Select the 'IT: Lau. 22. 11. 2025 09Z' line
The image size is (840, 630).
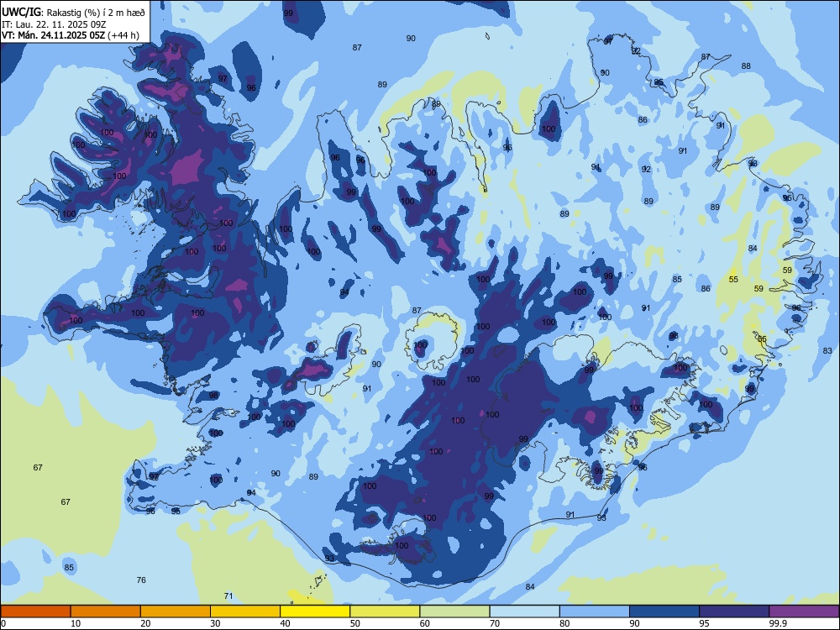pos(54,24)
